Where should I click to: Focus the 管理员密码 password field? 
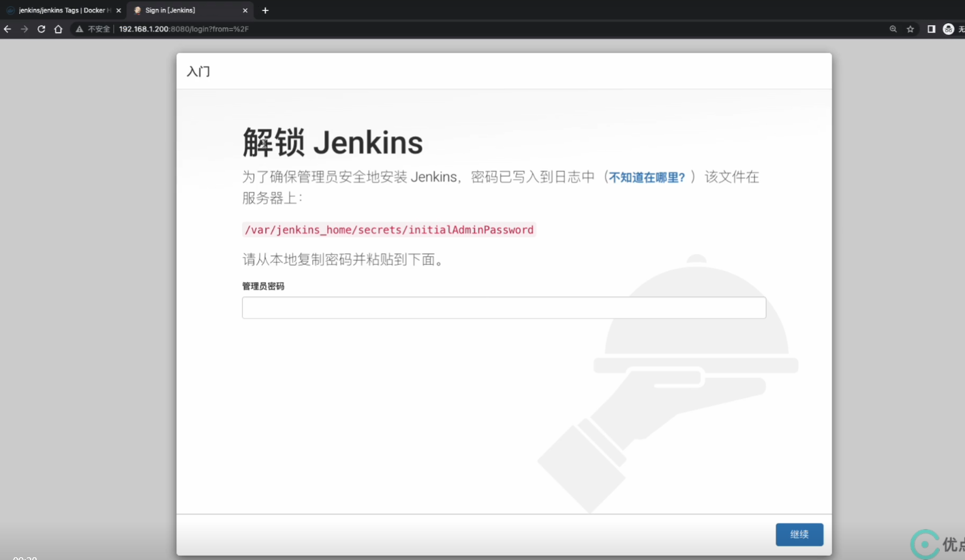coord(504,307)
